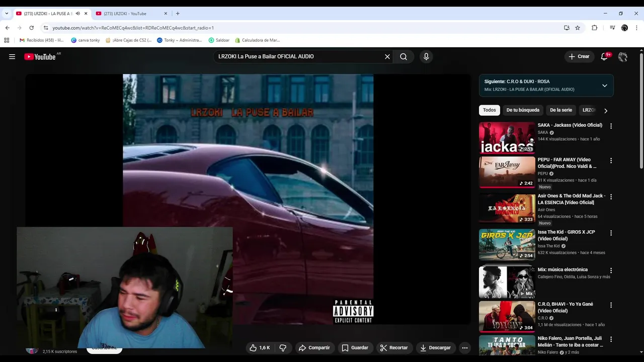Go to YouTube home via logo
Image resolution: width=644 pixels, height=362 pixels.
(x=40, y=57)
